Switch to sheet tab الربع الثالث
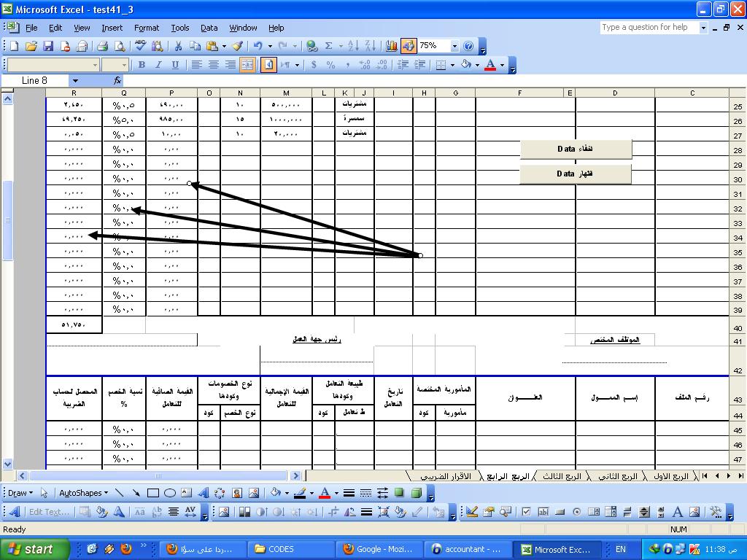Image resolution: width=747 pixels, height=560 pixels. 562,476
